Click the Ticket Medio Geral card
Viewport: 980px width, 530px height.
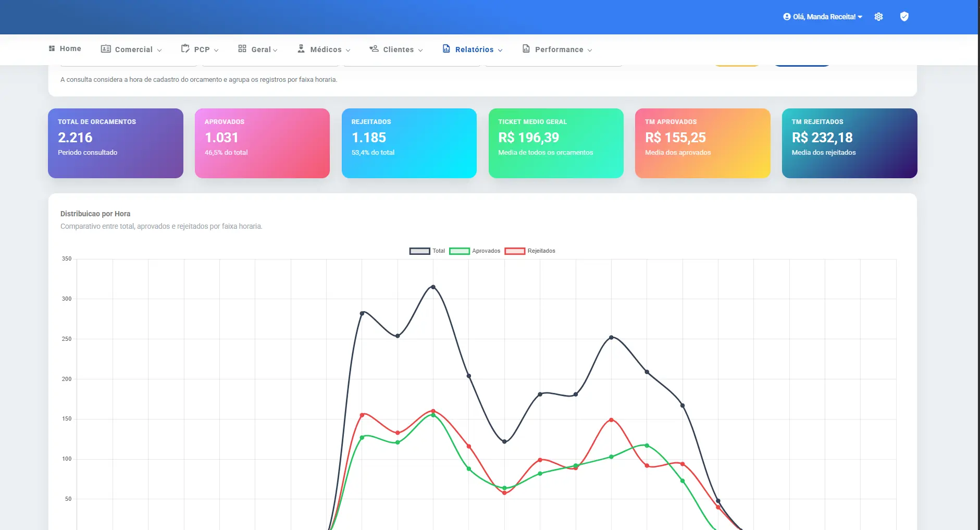point(556,143)
